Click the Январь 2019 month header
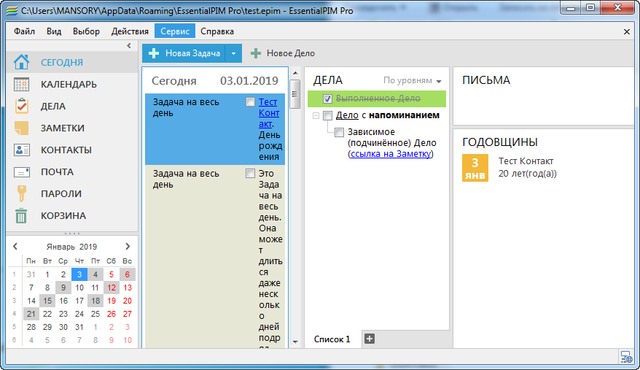The height and width of the screenshot is (370, 640). click(x=71, y=247)
